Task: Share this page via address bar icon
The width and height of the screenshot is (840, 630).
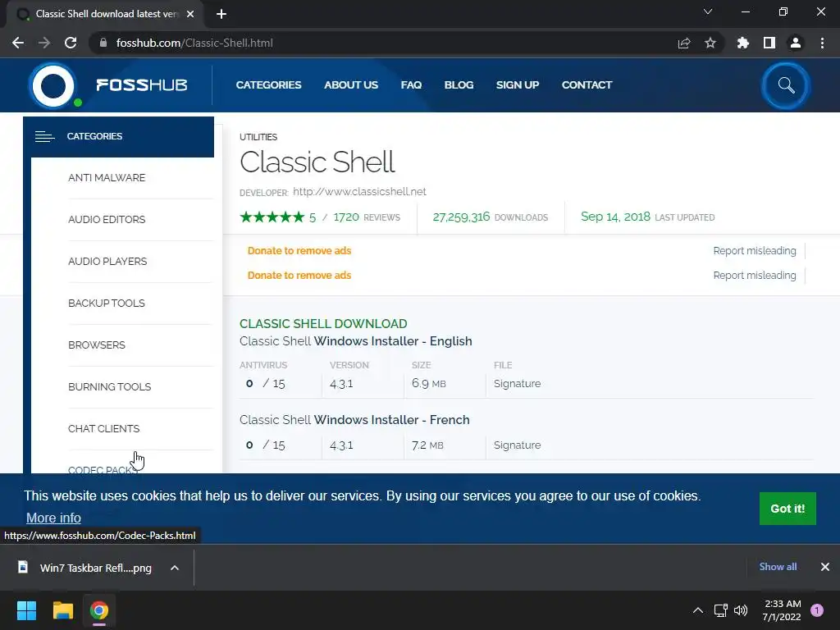Action: point(684,43)
